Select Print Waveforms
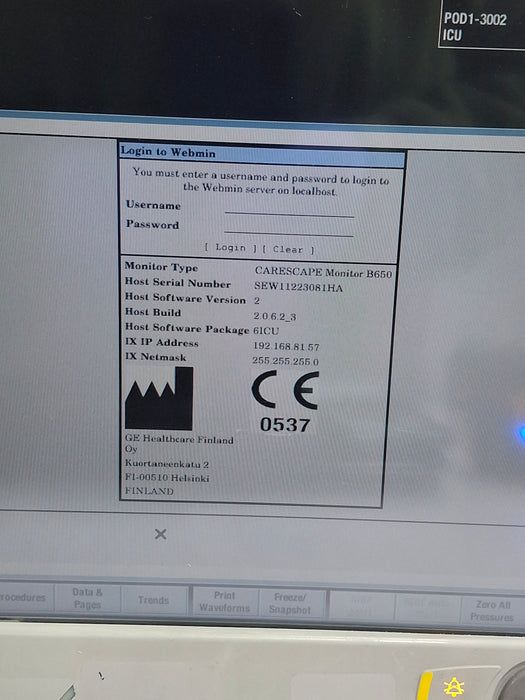Viewport: 525px width, 700px height. [x=225, y=601]
